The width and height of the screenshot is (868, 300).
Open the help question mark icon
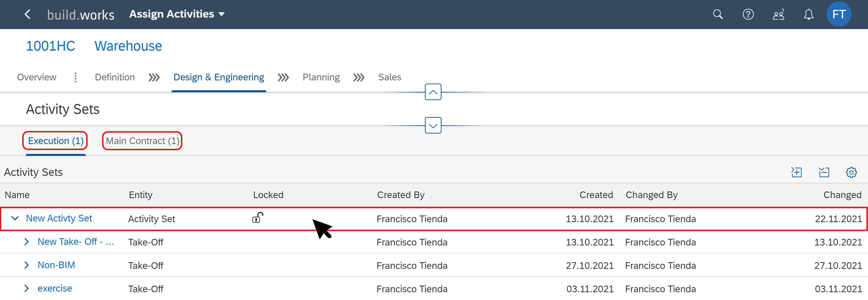[748, 14]
